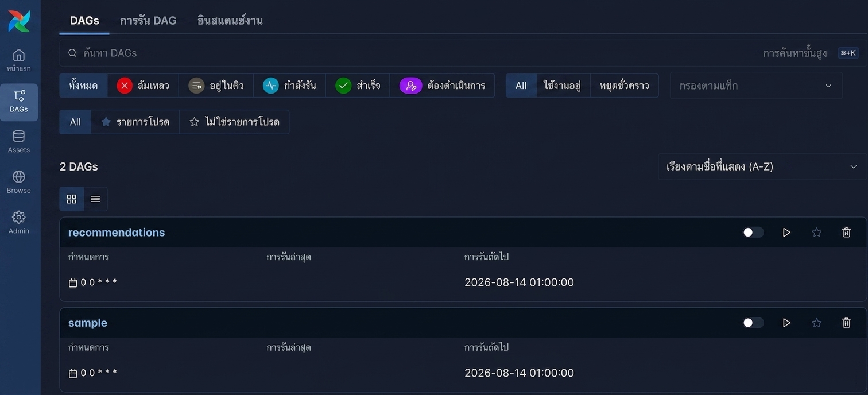Delete the recommendations DAG
The width and height of the screenshot is (868, 395).
point(846,232)
